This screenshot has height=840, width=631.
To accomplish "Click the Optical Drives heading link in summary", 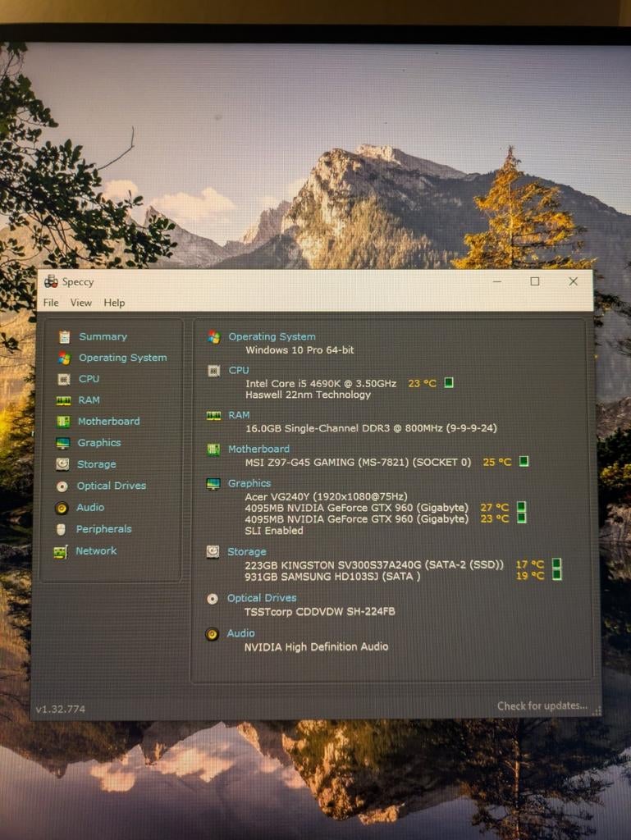I will tap(262, 598).
